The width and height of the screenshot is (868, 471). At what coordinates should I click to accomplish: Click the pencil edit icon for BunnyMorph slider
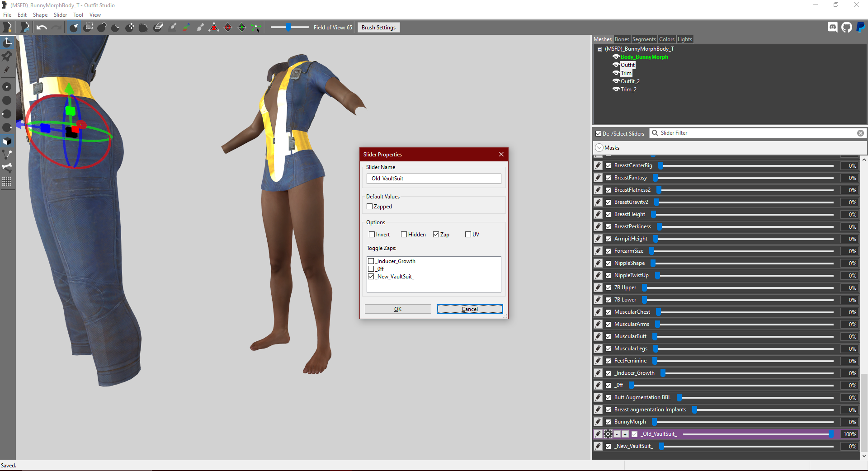point(598,422)
